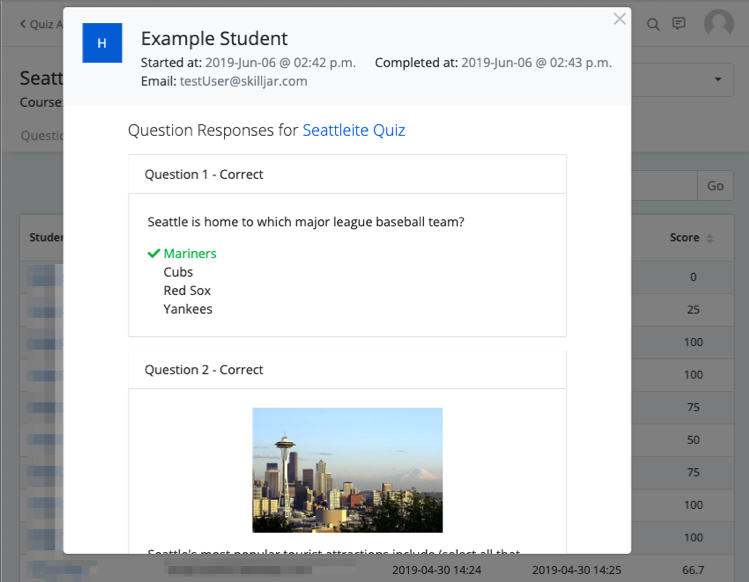Click testUser@skilljar.com email
The height and width of the screenshot is (582, 749).
(244, 81)
